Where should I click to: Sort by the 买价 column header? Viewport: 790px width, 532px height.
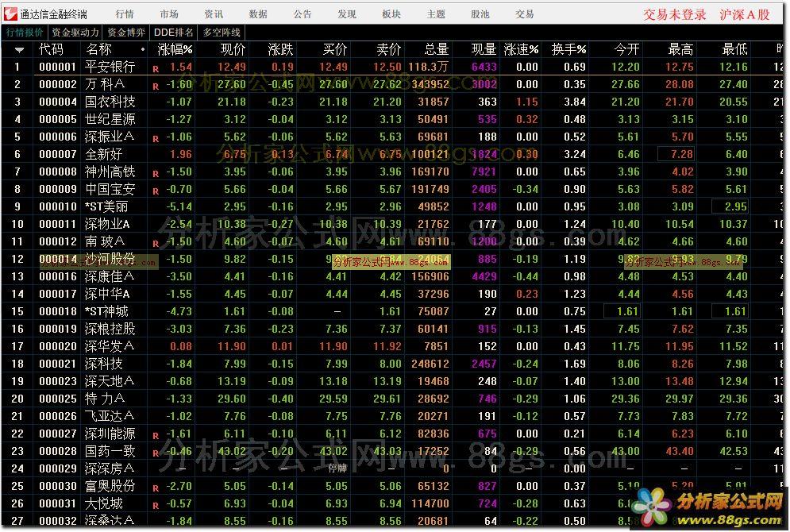[x=335, y=49]
